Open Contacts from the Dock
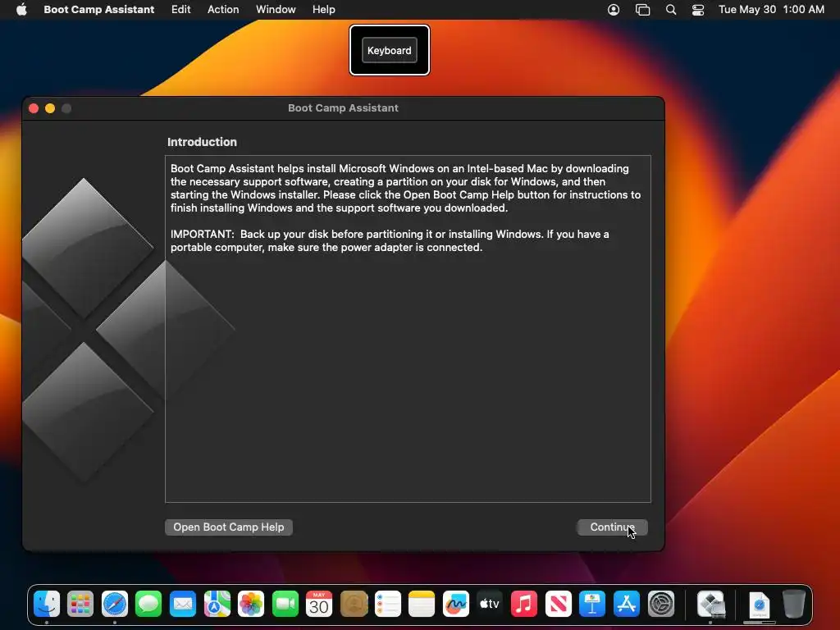Viewport: 840px width, 630px height. click(354, 605)
